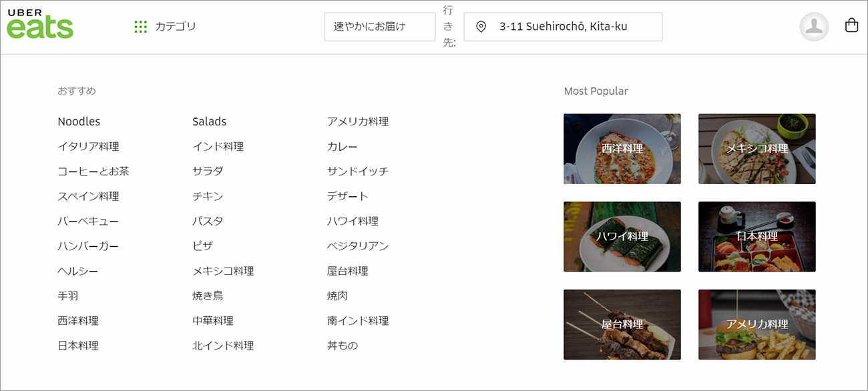Screen dimensions: 868x391
Task: Select パスタ category
Action: click(x=208, y=221)
